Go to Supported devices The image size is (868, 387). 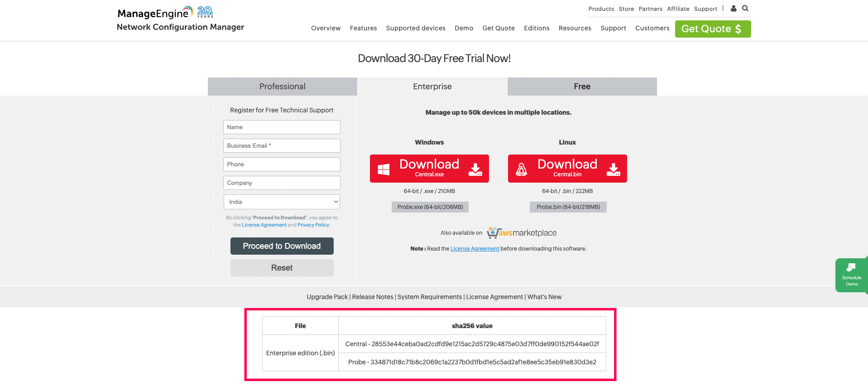coord(416,28)
